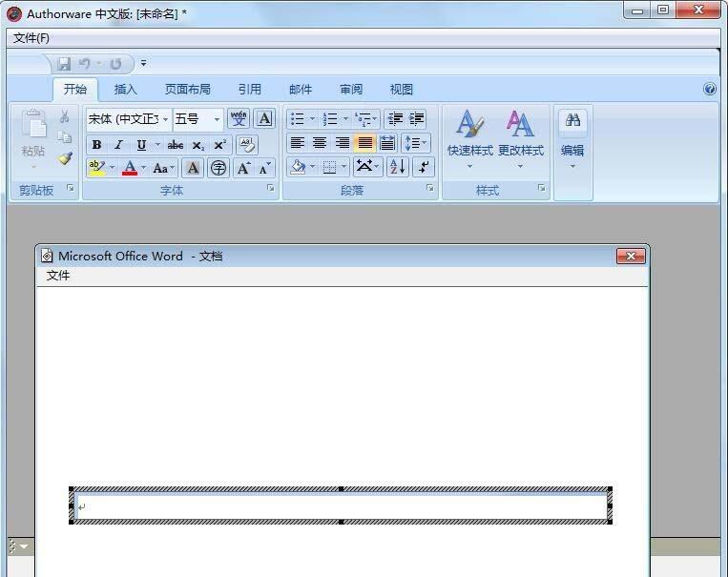
Task: Open the 审阅 ribbon tab
Action: coord(351,89)
